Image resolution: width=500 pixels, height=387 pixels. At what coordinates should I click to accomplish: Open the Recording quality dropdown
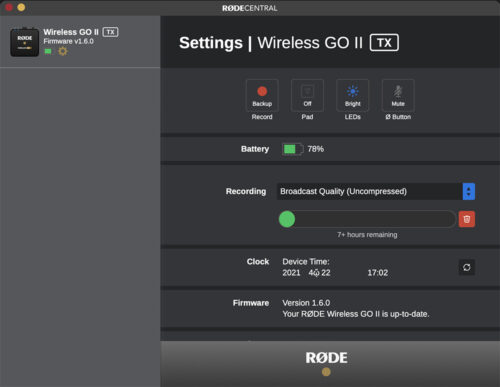click(x=376, y=191)
